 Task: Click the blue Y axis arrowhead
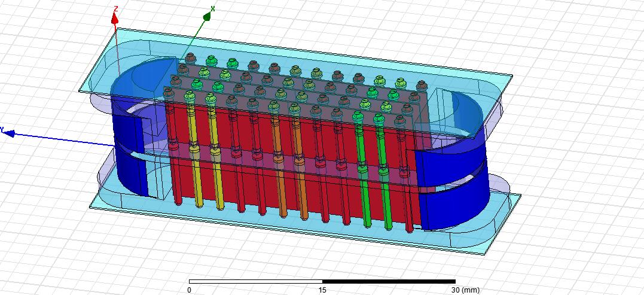click(8, 133)
